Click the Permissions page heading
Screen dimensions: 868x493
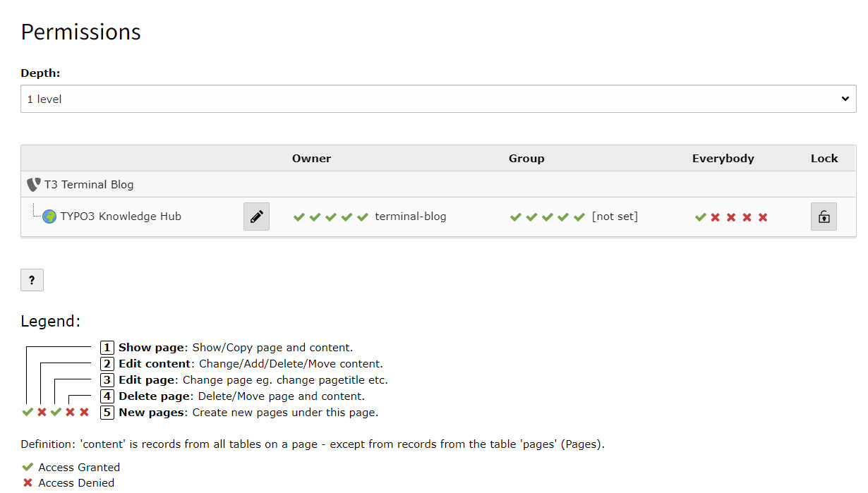click(80, 32)
